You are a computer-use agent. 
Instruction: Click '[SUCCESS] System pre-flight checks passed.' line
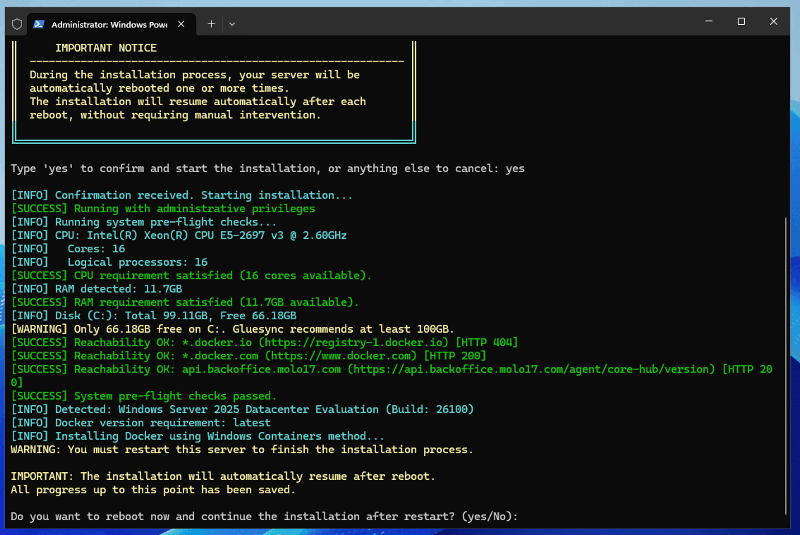[x=144, y=396]
